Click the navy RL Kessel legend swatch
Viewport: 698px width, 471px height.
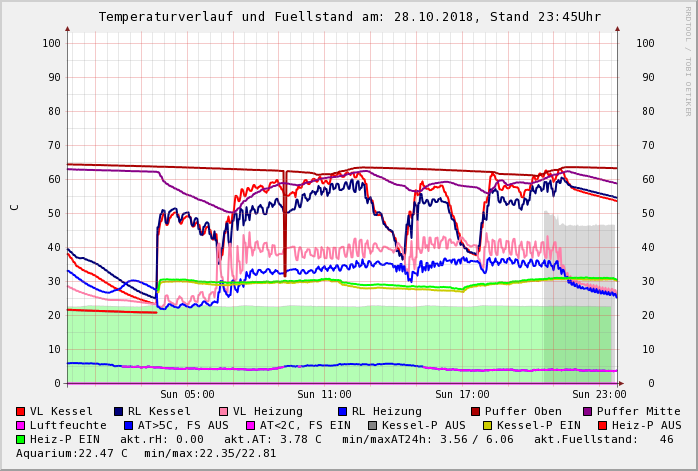coord(119,411)
